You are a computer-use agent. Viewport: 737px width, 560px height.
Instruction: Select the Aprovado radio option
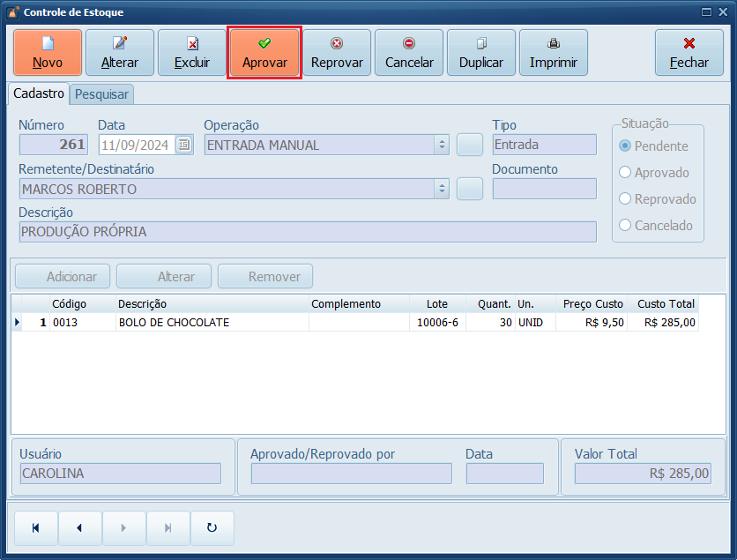626,173
